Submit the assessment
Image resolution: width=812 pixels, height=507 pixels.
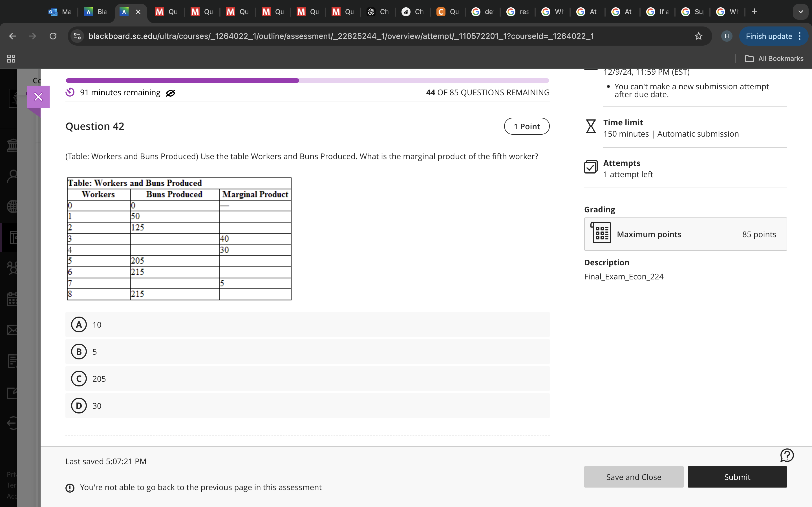[x=737, y=477]
